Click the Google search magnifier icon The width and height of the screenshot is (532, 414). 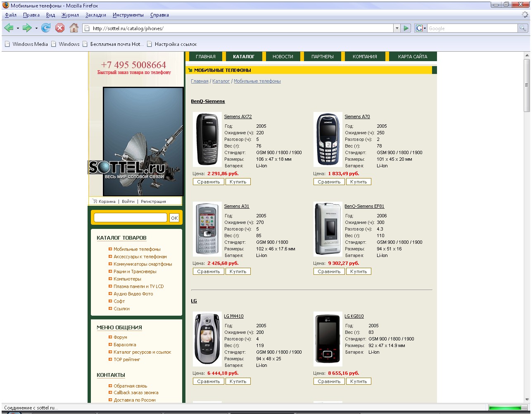coord(523,28)
